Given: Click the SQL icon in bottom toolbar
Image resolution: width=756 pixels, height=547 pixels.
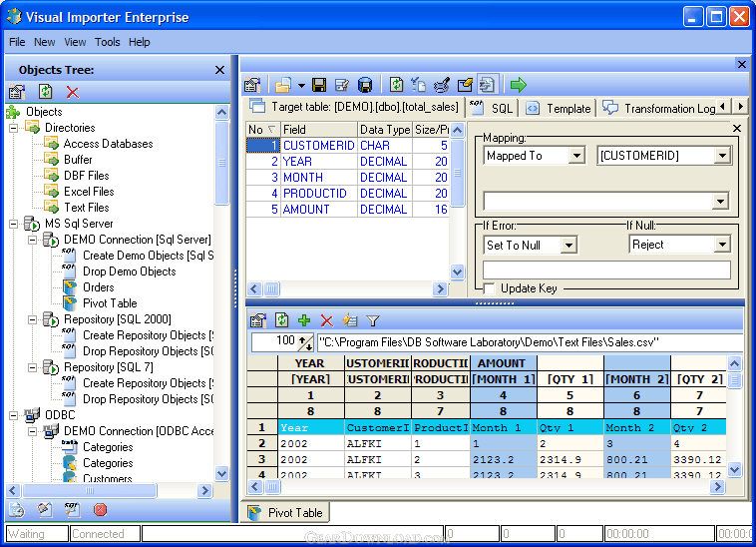Looking at the screenshot, I should click(x=73, y=509).
